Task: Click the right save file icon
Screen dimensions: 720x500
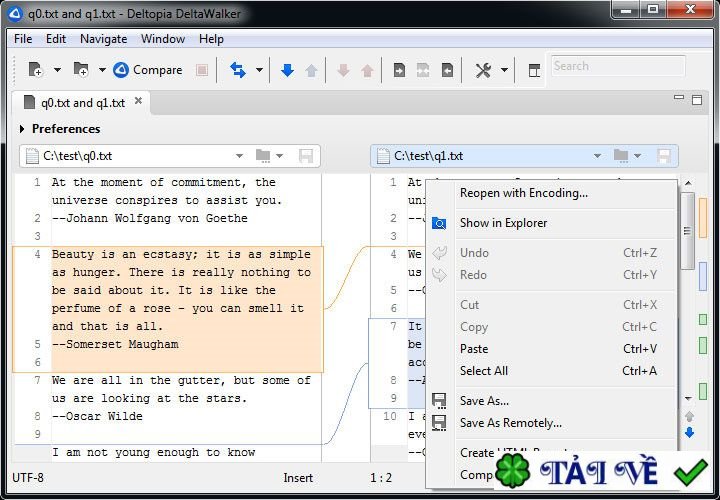Action: 664,156
